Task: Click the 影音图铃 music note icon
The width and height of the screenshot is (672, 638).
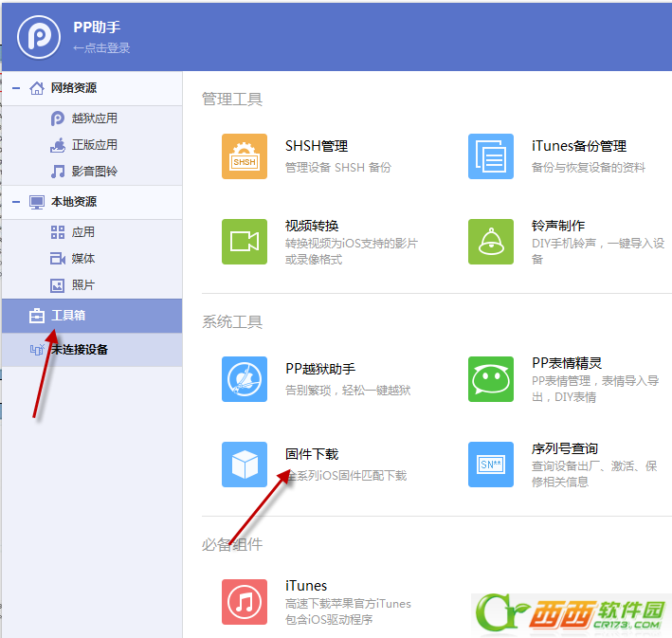Action: click(58, 172)
